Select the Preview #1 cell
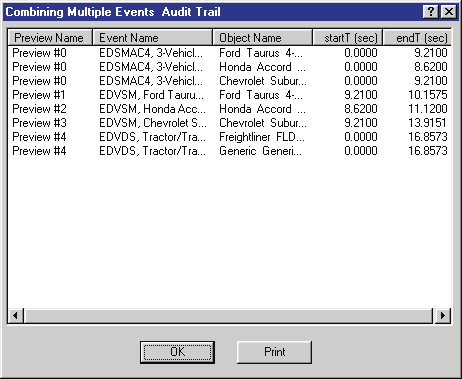The image size is (462, 379). 39,95
